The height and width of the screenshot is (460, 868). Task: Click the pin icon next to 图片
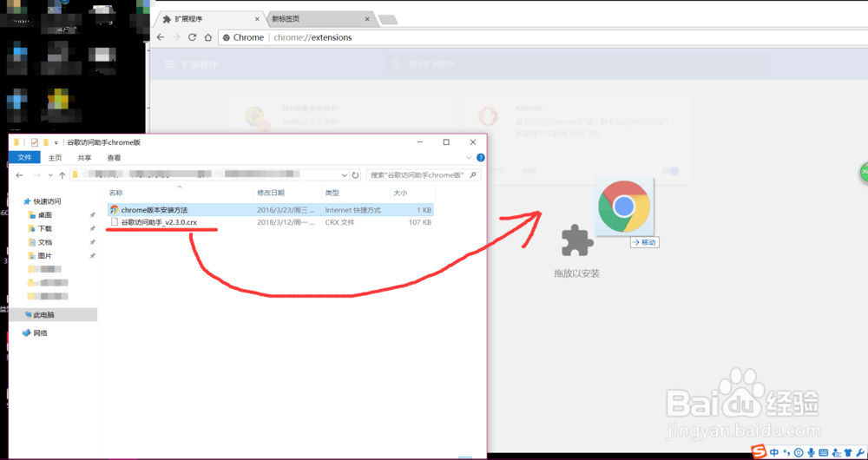pyautogui.click(x=92, y=256)
